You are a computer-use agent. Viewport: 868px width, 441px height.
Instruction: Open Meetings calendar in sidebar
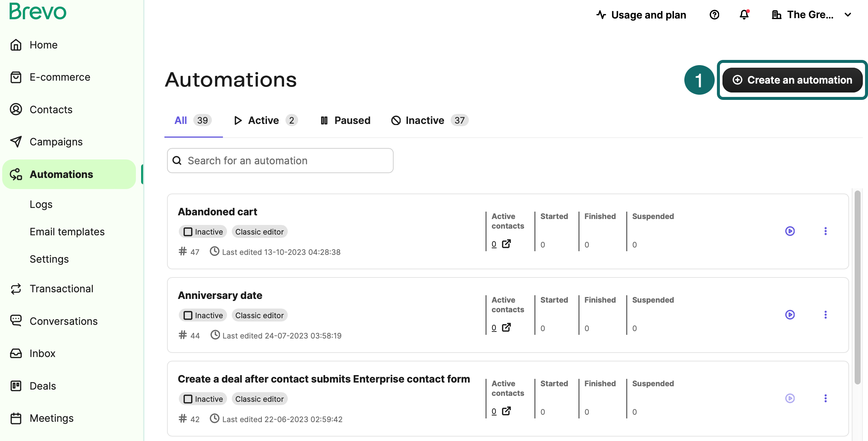[x=51, y=418]
